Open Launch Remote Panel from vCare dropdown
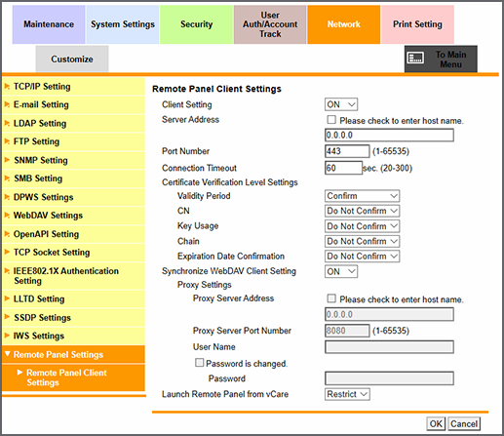Viewport: 504px width, 436px height. 347,394
